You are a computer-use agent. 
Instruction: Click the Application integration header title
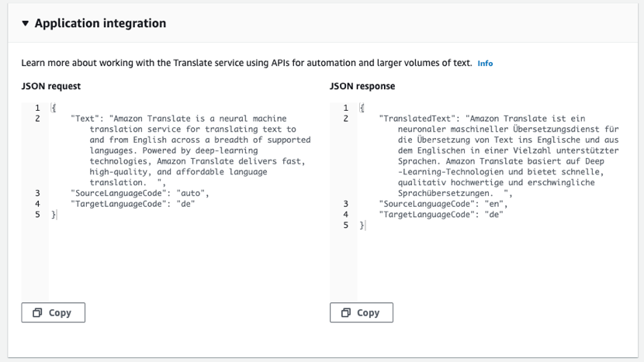100,23
